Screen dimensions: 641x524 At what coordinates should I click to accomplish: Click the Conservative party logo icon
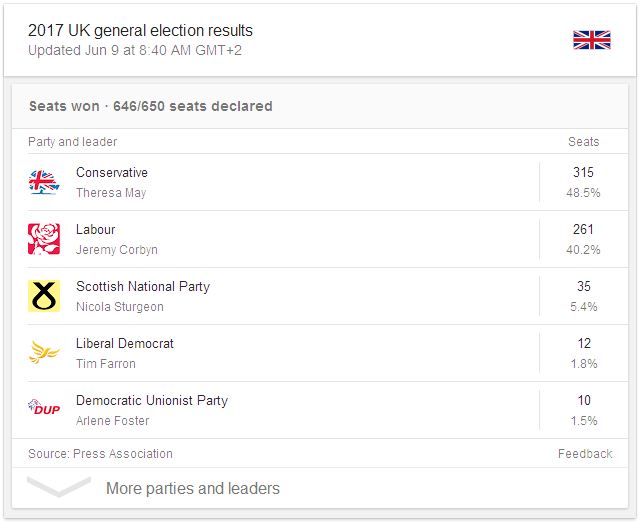[x=43, y=182]
